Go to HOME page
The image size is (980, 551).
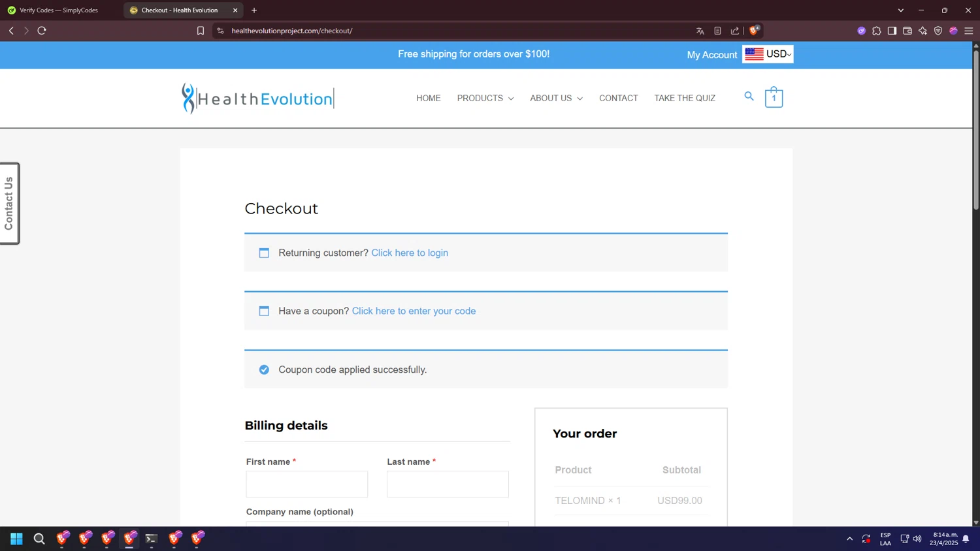(429, 98)
